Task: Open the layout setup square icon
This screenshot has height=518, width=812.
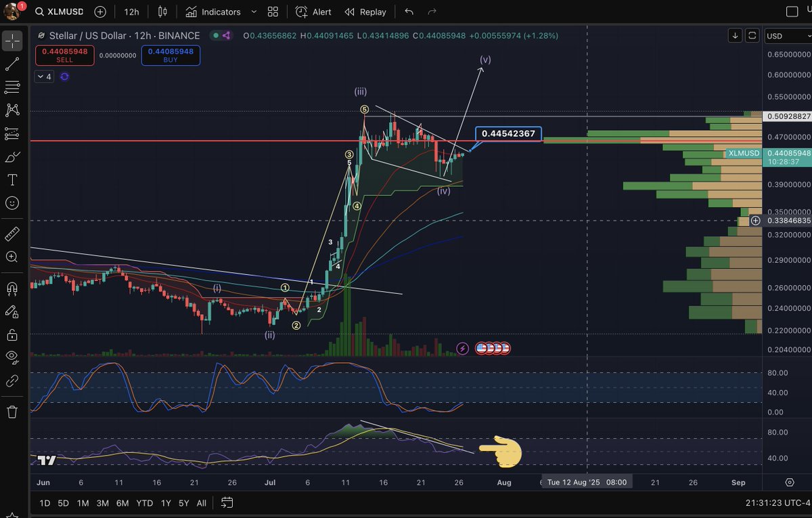Action: pos(792,12)
